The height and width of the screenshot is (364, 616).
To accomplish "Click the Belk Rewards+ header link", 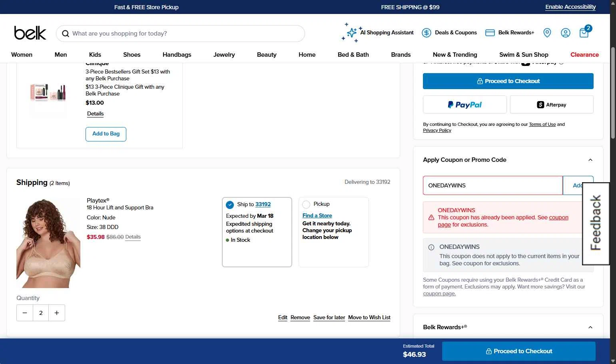I will (x=516, y=33).
